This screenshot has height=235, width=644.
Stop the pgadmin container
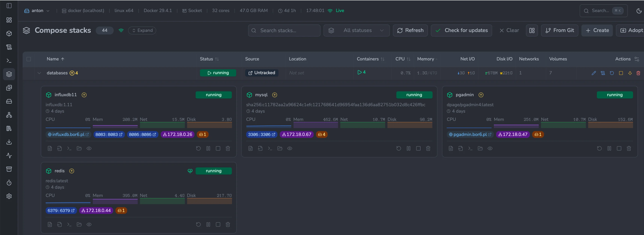point(619,148)
